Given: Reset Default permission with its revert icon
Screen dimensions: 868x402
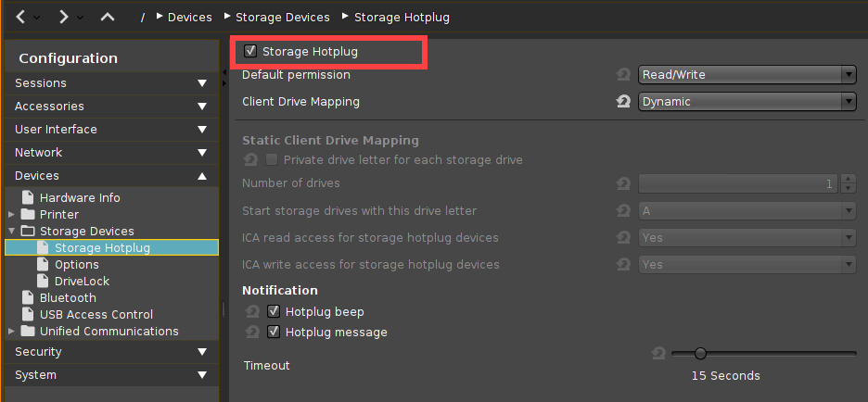Looking at the screenshot, I should coord(623,75).
